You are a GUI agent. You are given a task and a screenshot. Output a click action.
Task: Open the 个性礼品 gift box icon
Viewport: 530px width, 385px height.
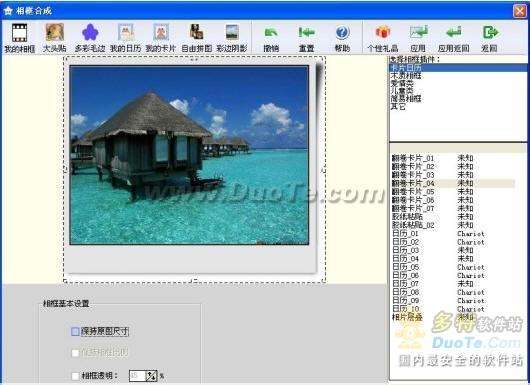pos(383,32)
